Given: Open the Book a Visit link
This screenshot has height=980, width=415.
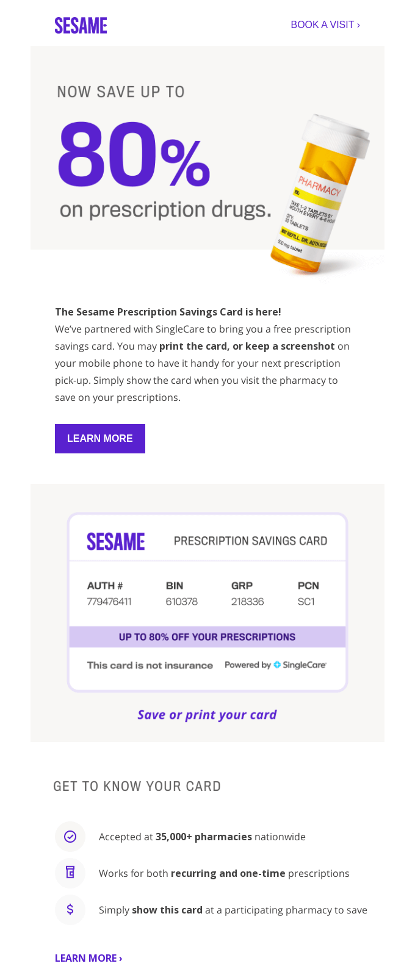Looking at the screenshot, I should pos(325,25).
